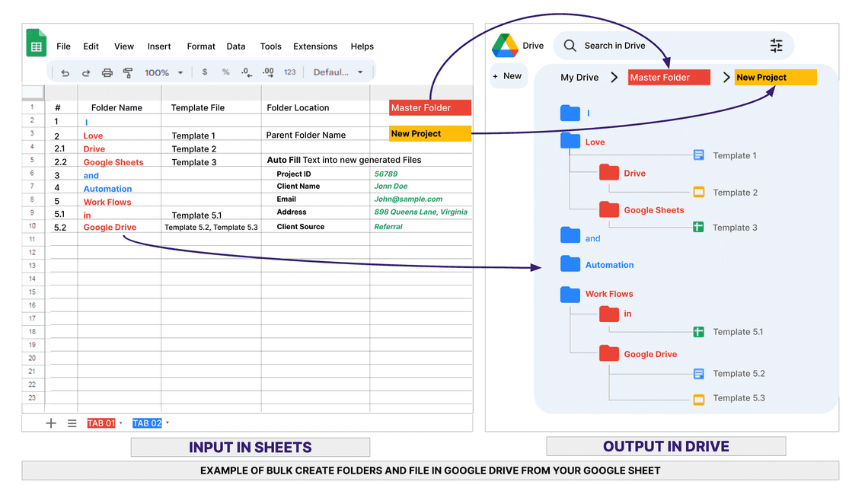Open the TAB 01 sheet dropdown arrow
Viewport: 868px width, 488px height.
120,423
